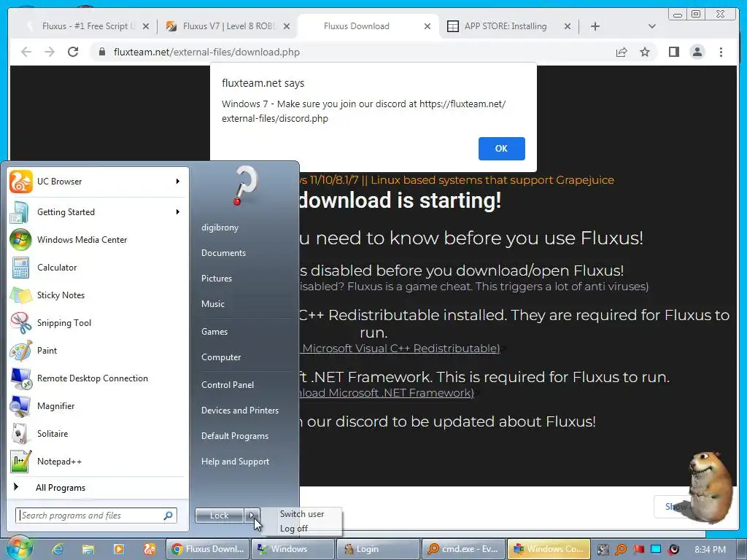747x560 pixels.
Task: Click OK in the fluxteam.net alert dialog
Action: (x=501, y=149)
